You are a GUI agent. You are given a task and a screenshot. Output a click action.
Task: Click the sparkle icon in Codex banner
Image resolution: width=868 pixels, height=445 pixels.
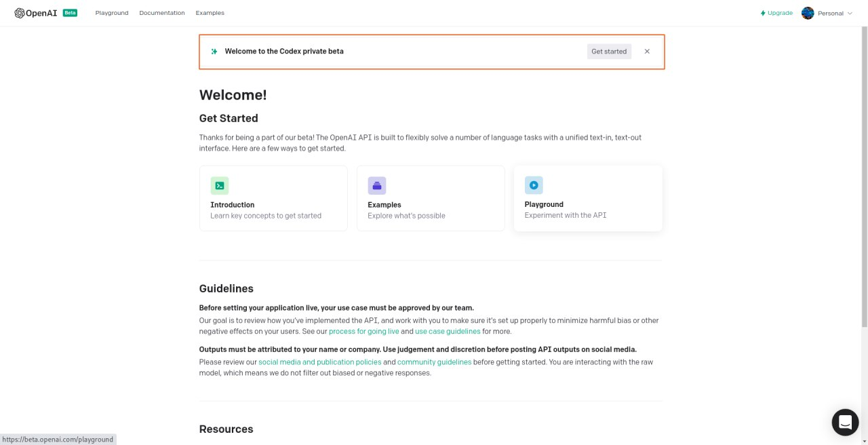pos(214,52)
